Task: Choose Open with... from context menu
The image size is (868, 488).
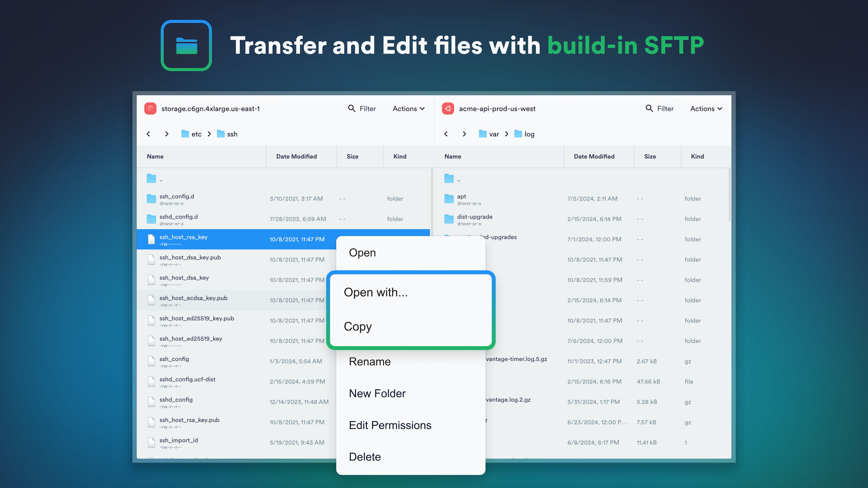Action: 376,292
